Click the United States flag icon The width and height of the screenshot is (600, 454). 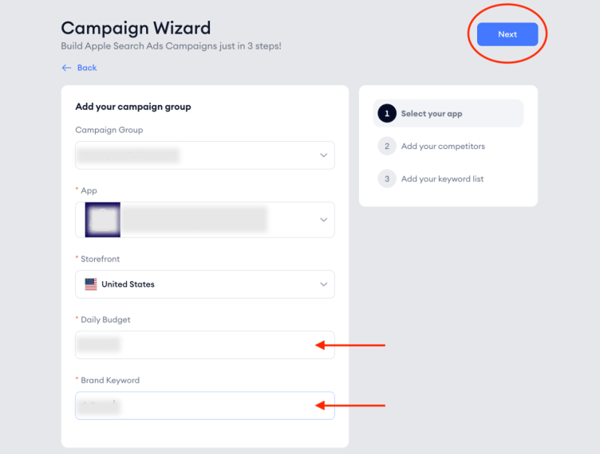click(91, 284)
